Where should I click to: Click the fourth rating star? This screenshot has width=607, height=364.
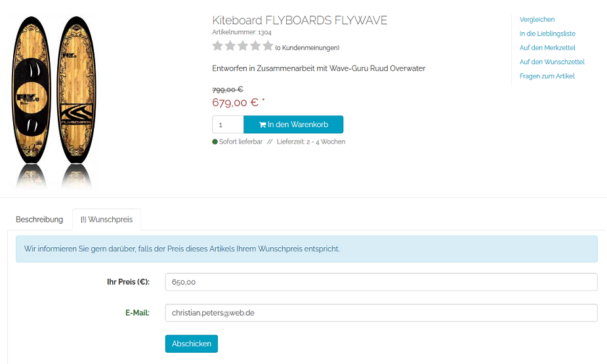[255, 46]
